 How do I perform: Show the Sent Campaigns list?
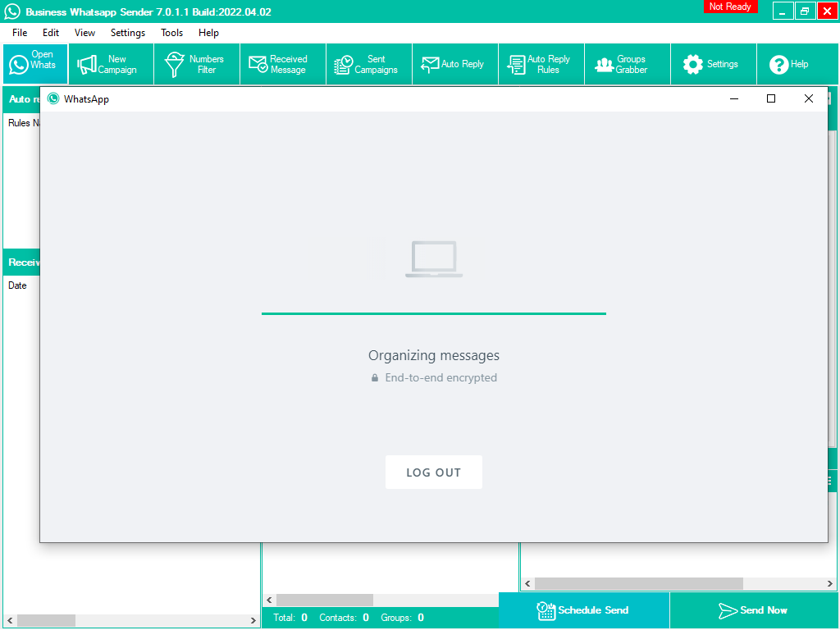(369, 64)
